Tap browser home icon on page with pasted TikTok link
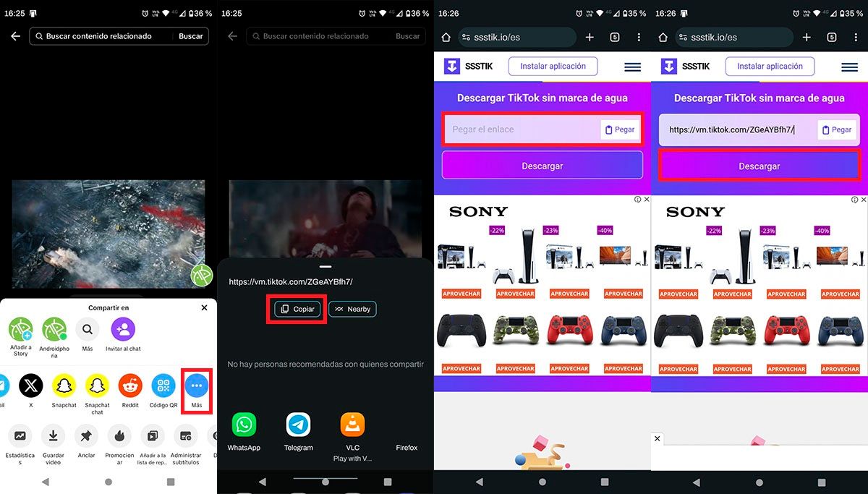This screenshot has height=494, width=868. [663, 37]
